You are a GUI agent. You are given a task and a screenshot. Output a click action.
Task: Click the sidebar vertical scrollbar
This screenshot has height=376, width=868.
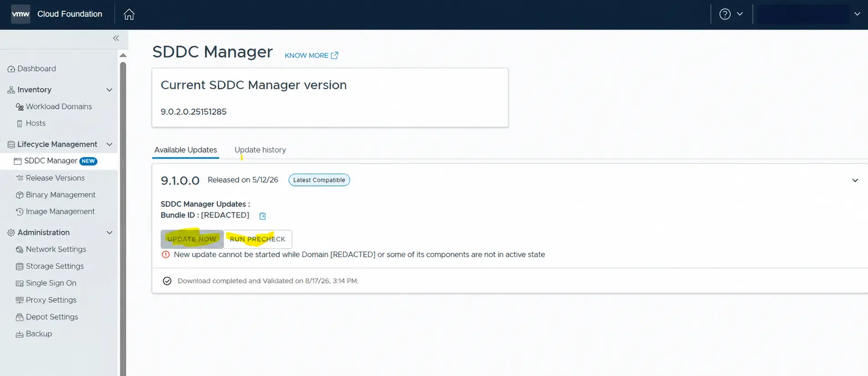123,219
